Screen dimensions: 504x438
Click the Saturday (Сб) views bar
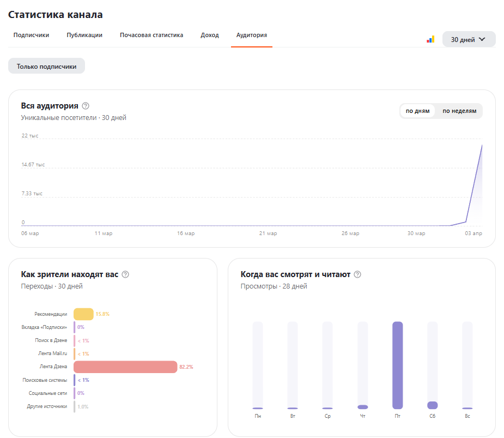click(x=432, y=405)
